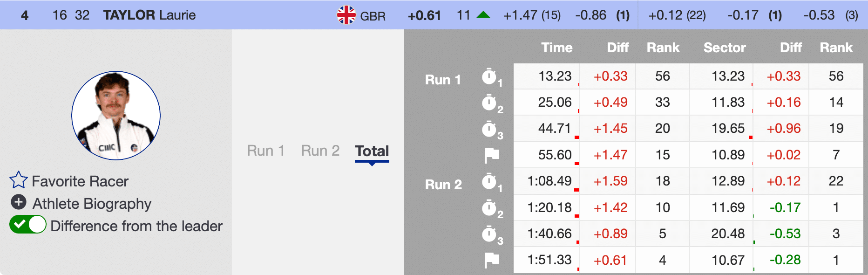Click Run 1 third intermediate stopwatch icon

tap(489, 129)
